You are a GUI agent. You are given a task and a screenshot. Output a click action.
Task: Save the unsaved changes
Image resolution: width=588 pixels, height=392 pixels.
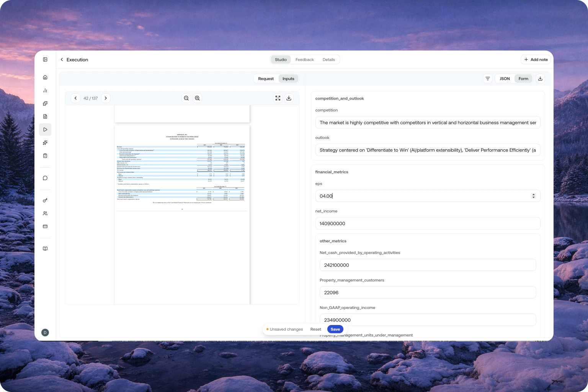[x=335, y=329]
